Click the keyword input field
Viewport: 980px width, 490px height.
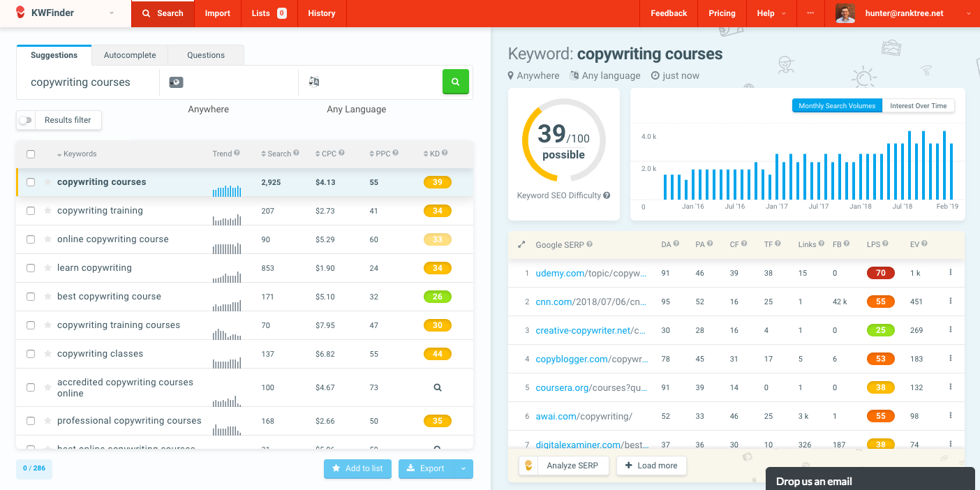[x=88, y=82]
